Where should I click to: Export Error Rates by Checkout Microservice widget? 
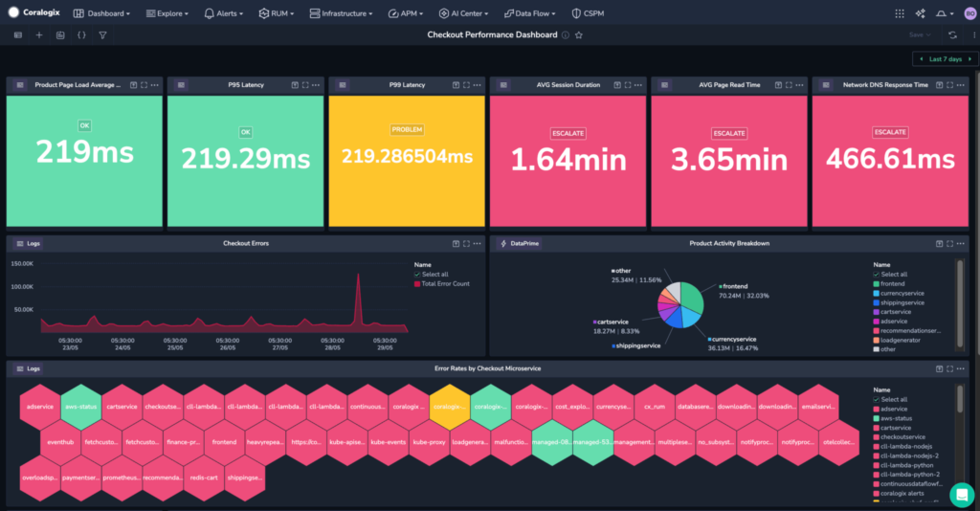tap(940, 368)
